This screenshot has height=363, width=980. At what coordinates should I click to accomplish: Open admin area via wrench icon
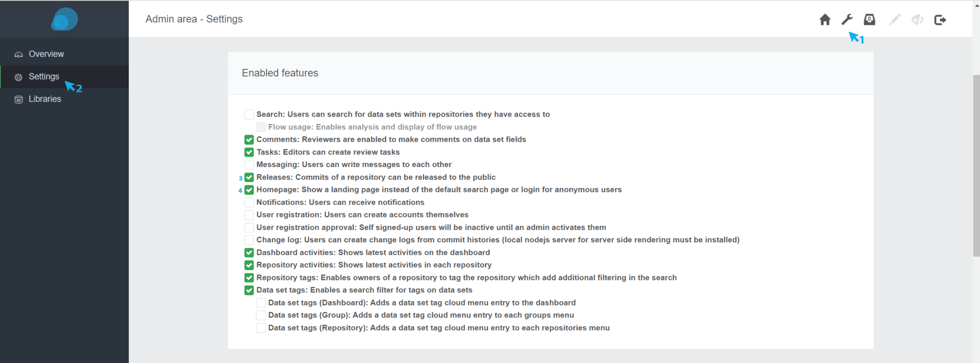[847, 20]
